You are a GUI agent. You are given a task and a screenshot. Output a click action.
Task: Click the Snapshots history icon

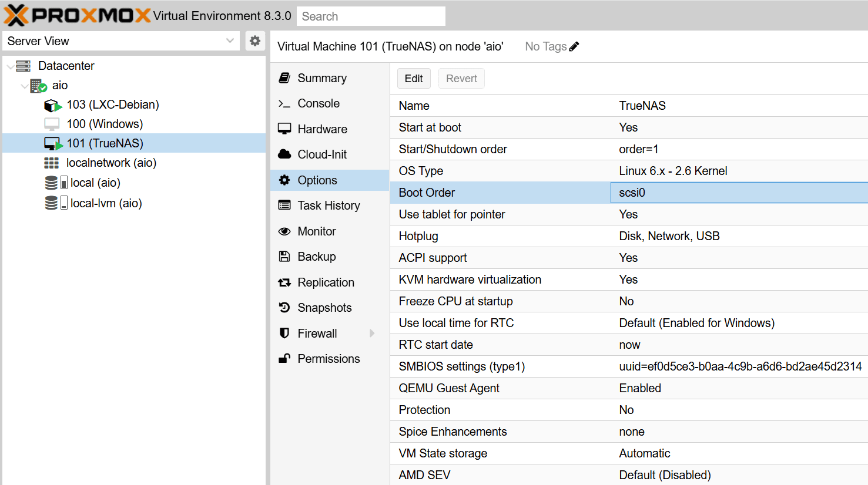click(x=284, y=307)
